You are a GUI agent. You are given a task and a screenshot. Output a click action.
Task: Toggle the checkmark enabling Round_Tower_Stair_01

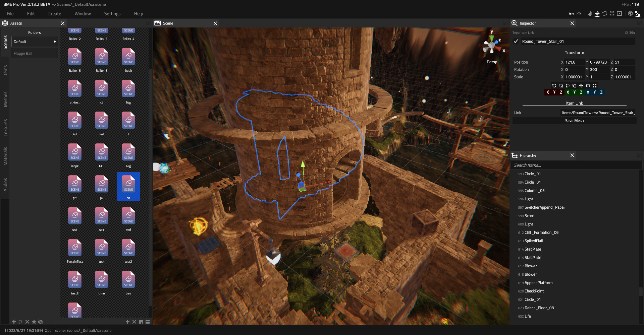(516, 41)
